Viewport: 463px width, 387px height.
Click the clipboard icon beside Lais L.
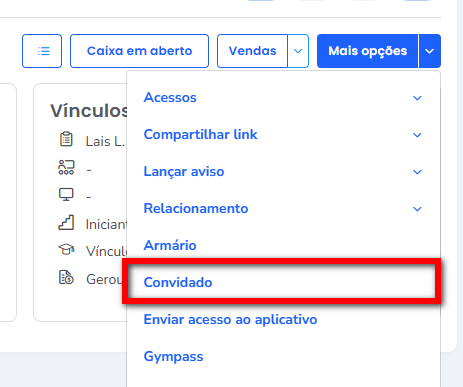[66, 139]
